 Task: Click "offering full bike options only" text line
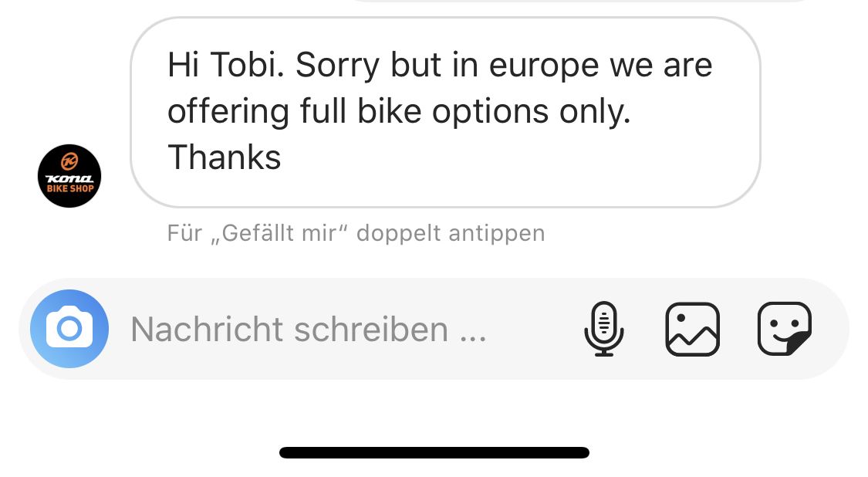point(399,112)
